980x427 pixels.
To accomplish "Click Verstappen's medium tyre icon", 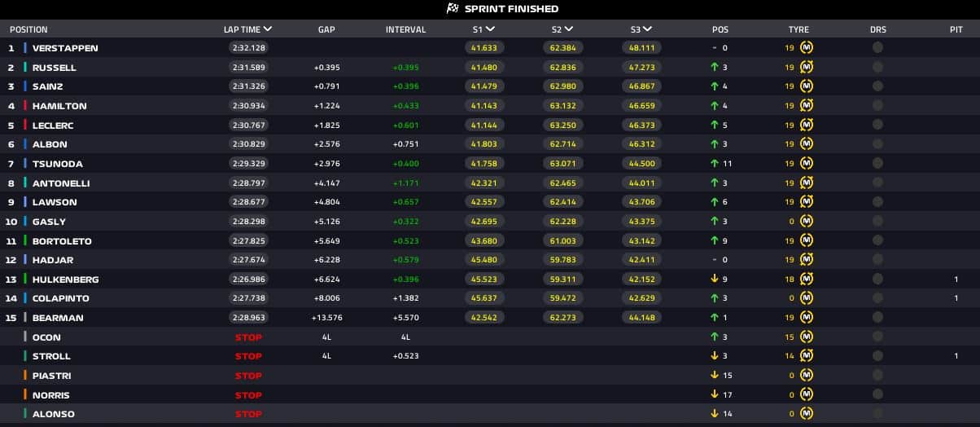I will (x=806, y=48).
